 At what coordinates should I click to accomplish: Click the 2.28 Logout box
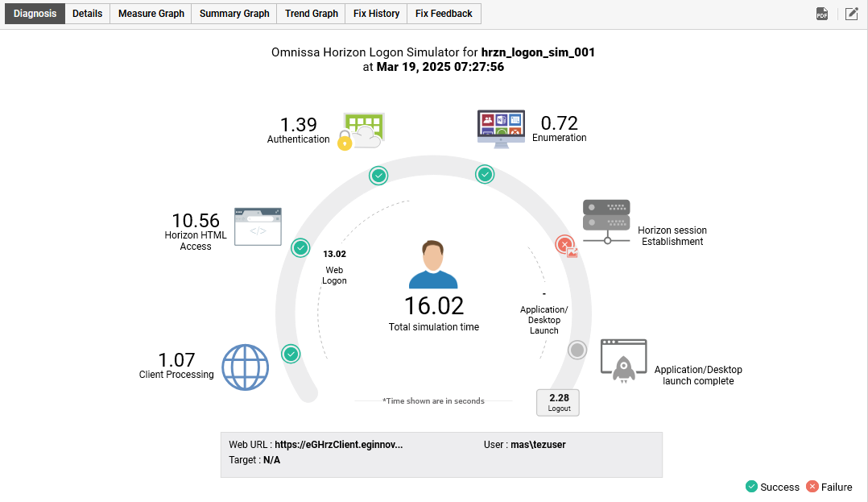coord(558,403)
